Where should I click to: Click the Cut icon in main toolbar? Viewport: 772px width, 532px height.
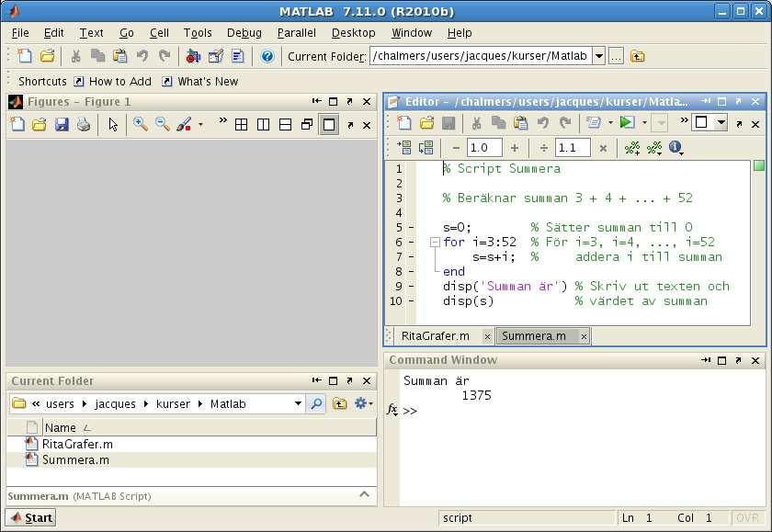pos(75,56)
